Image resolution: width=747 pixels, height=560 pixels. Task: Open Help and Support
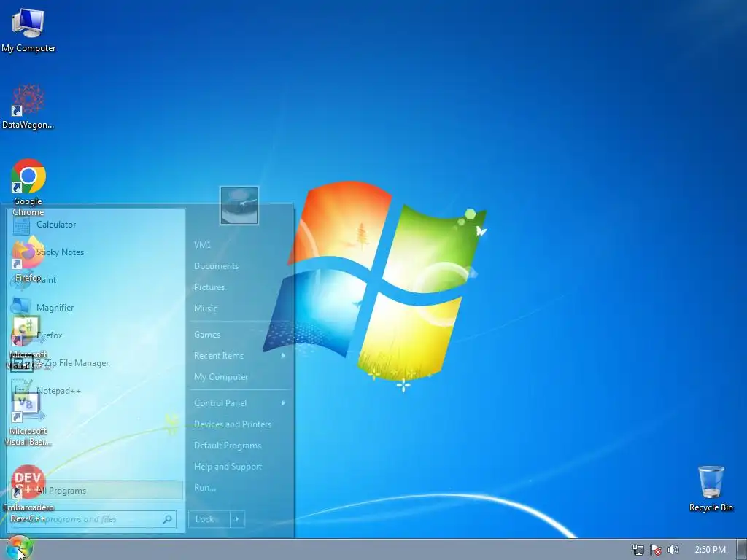(x=228, y=467)
